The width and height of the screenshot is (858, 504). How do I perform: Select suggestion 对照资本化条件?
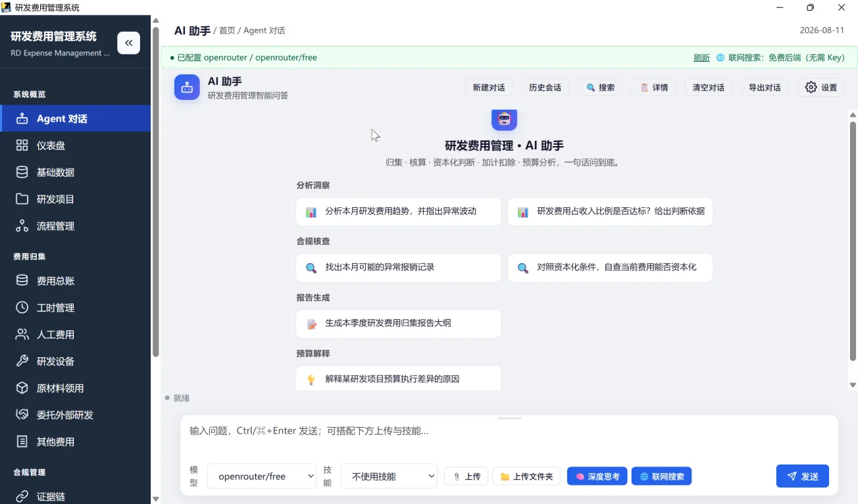610,268
